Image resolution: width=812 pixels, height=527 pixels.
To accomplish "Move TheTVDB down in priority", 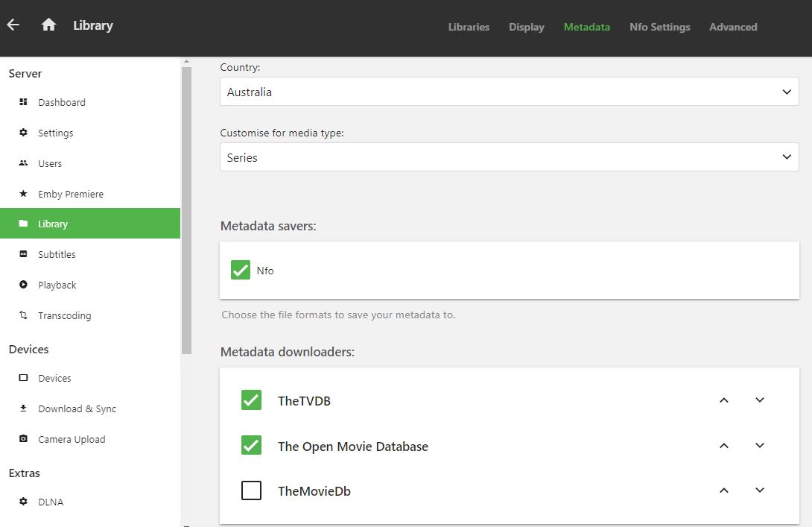I will click(x=760, y=400).
